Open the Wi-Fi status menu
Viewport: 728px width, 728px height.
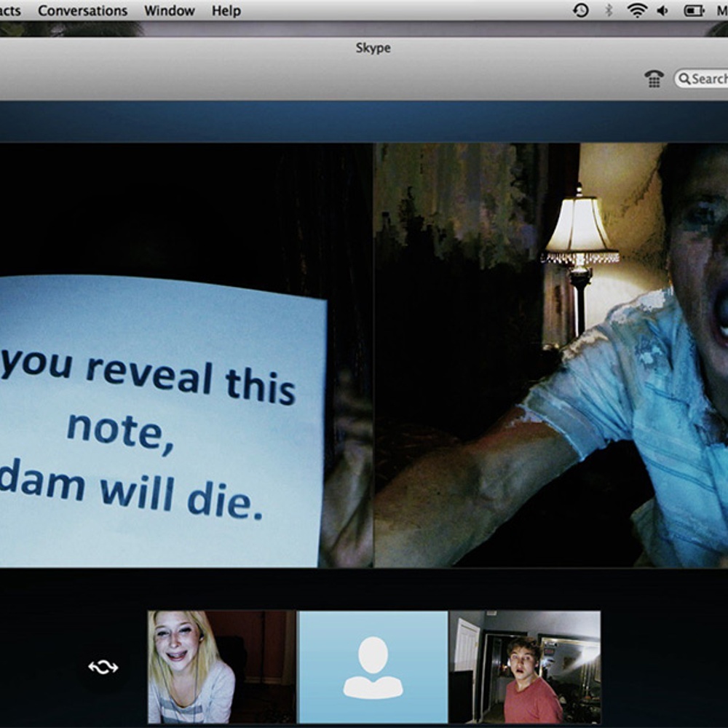click(x=637, y=10)
